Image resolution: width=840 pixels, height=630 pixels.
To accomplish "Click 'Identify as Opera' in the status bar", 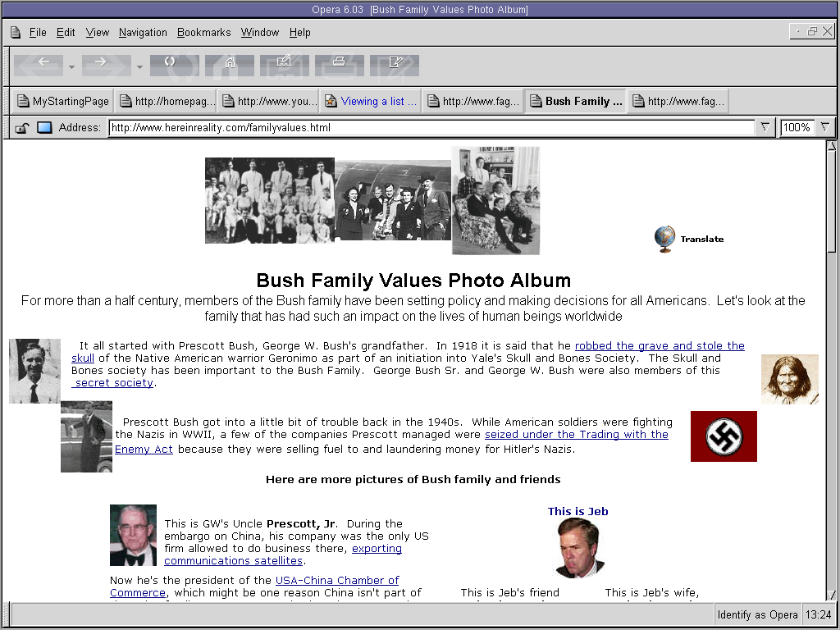I will click(757, 615).
